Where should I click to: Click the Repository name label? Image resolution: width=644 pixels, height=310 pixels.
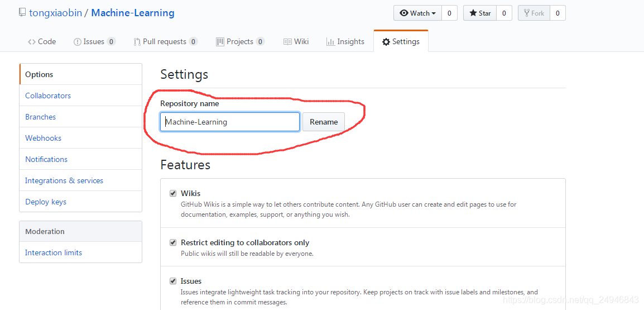coord(189,103)
